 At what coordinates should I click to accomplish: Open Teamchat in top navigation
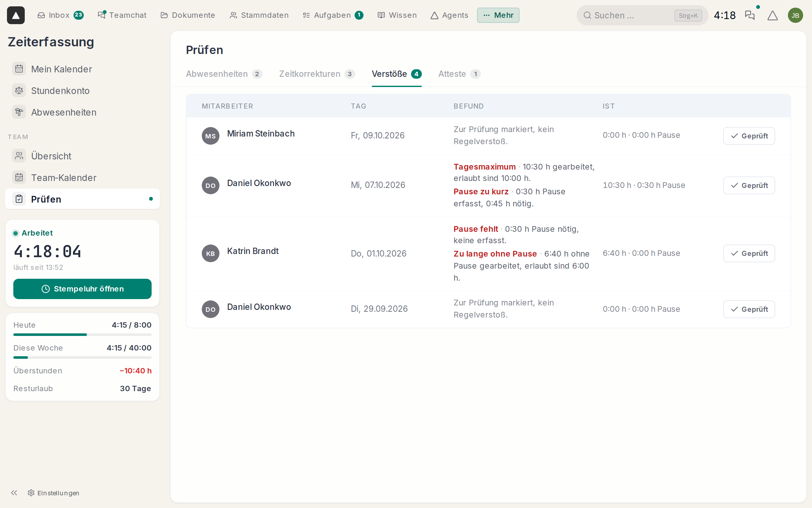122,15
